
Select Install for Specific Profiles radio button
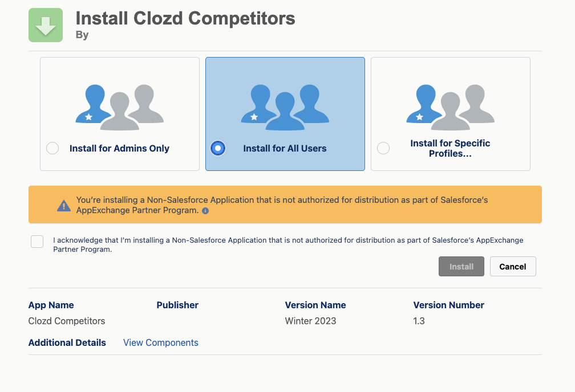tap(383, 148)
